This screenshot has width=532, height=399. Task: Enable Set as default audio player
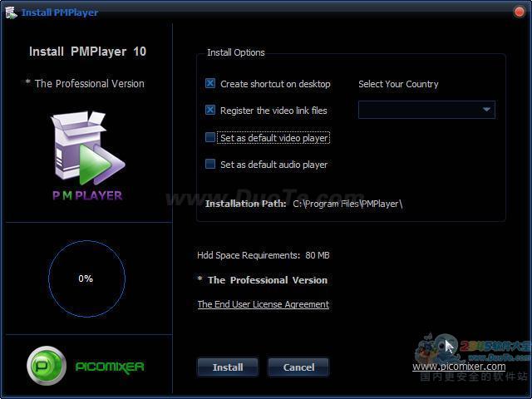coord(210,165)
